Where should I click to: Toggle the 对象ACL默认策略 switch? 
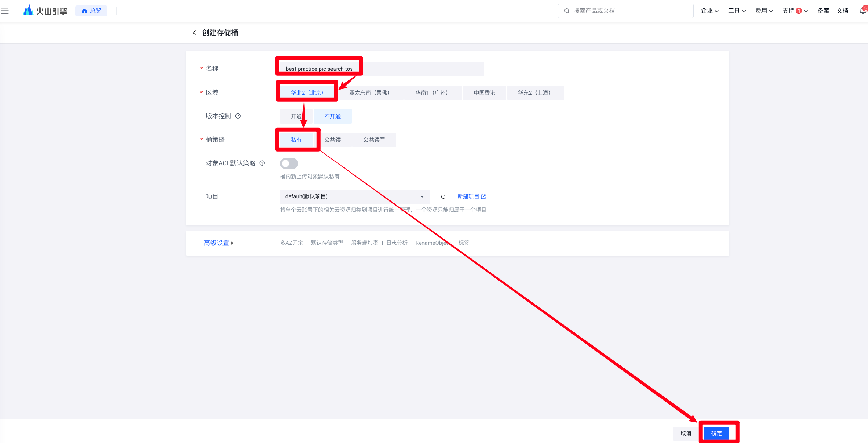coord(289,163)
